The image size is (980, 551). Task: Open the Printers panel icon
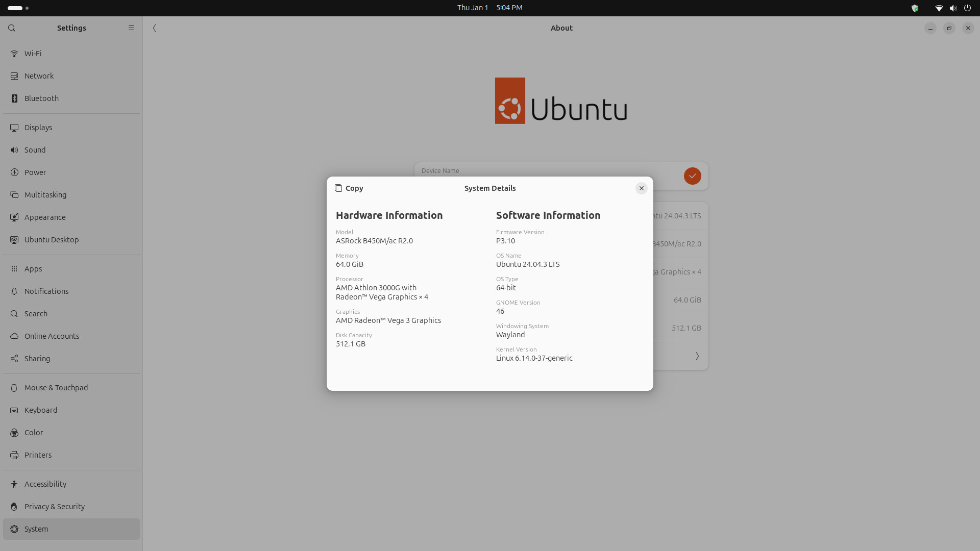(x=14, y=455)
